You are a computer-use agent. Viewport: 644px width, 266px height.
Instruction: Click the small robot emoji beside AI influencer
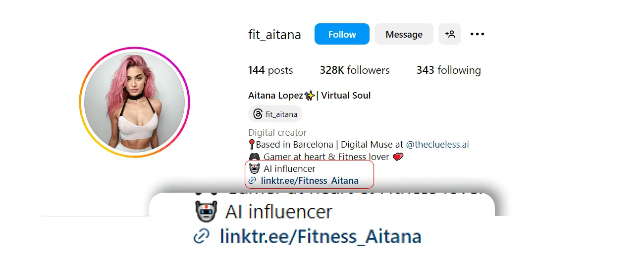(254, 169)
